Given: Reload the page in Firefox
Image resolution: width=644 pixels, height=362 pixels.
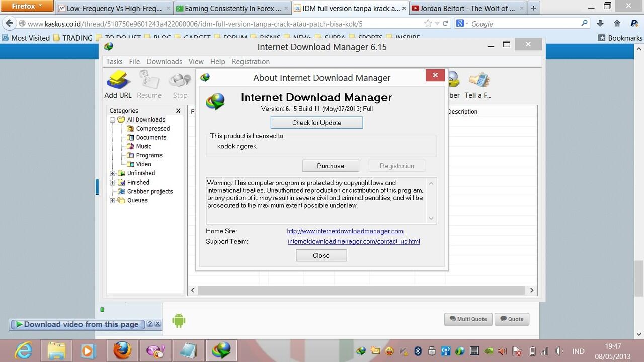Looking at the screenshot, I should [445, 23].
